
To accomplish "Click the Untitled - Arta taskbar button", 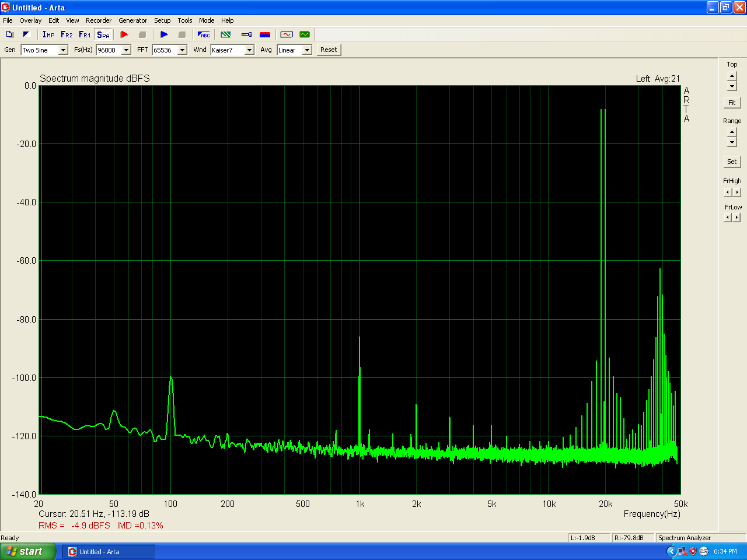I will [109, 552].
